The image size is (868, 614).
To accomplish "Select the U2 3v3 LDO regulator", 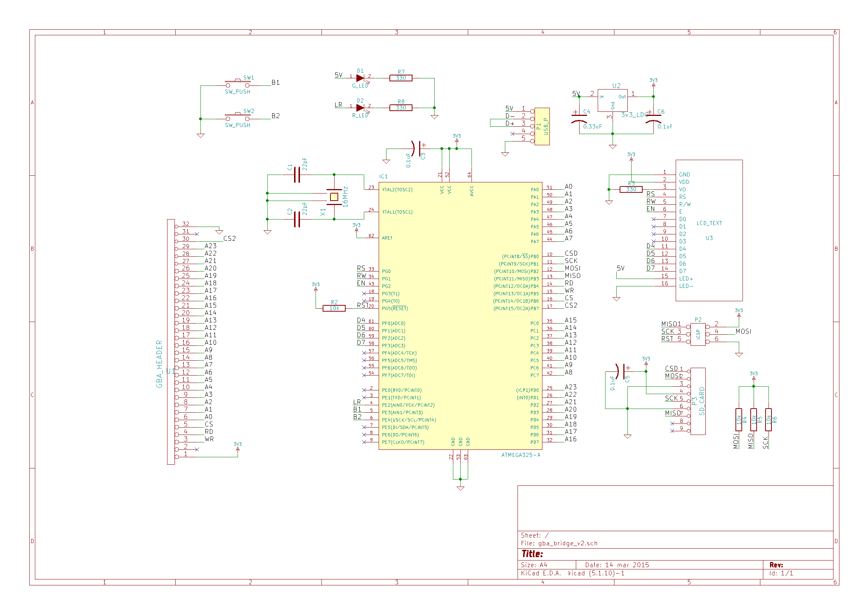I will (x=613, y=100).
